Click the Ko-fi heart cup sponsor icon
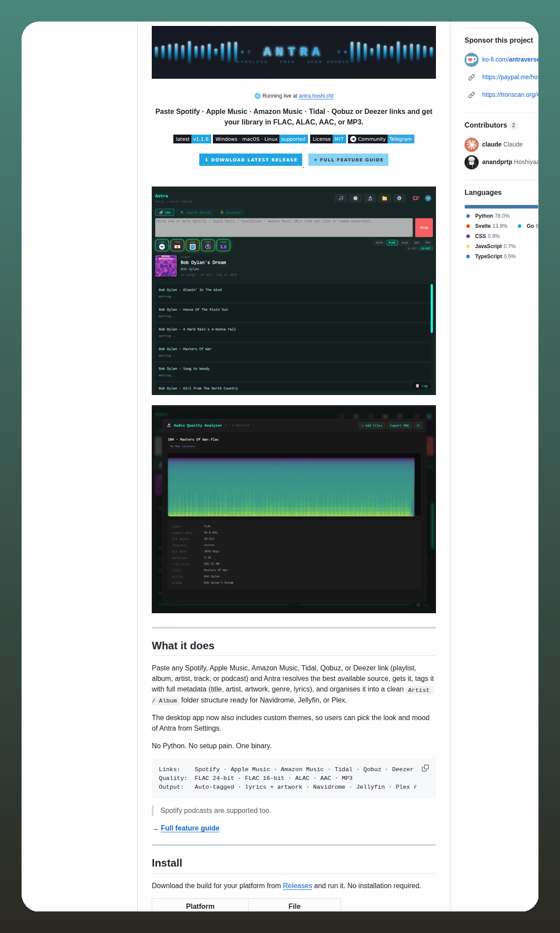Viewport: 560px width, 933px height. pos(472,59)
